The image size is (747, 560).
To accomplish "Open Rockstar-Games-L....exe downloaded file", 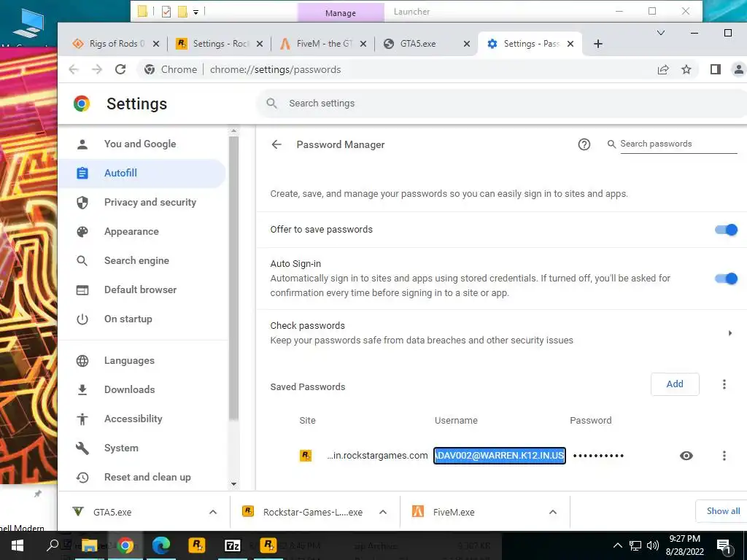I will 303,512.
